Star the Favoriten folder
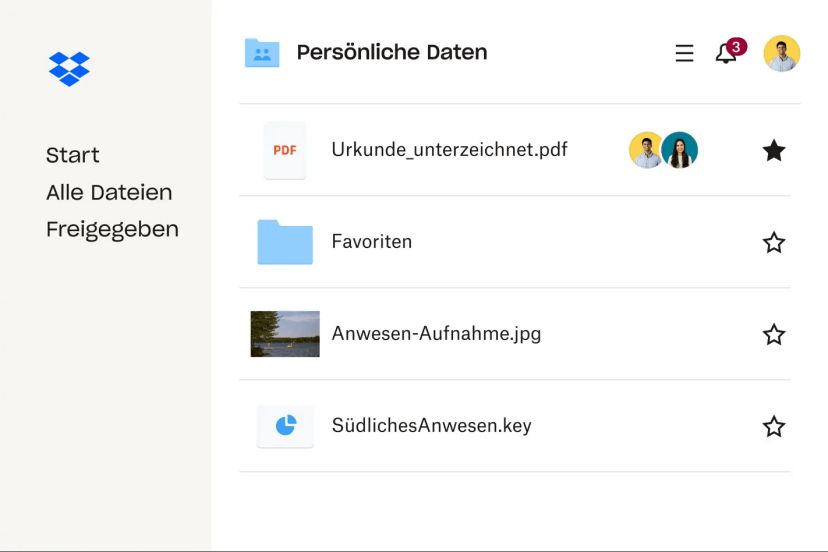 774,243
